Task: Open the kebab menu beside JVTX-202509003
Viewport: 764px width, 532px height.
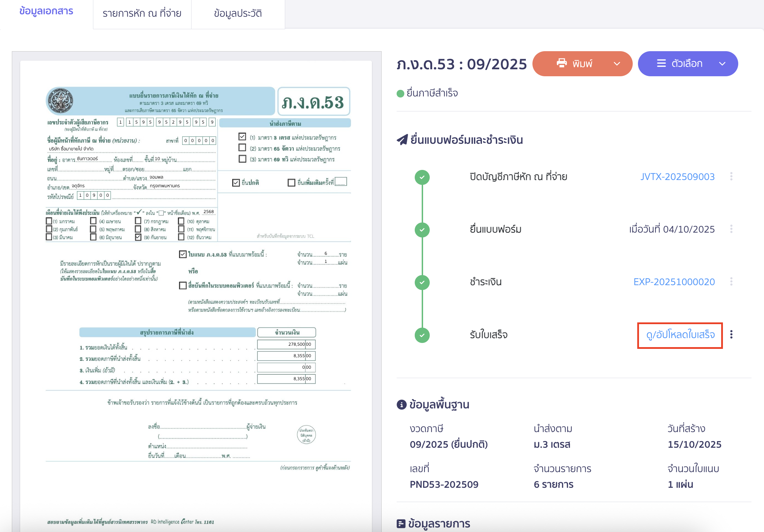Action: pyautogui.click(x=732, y=177)
